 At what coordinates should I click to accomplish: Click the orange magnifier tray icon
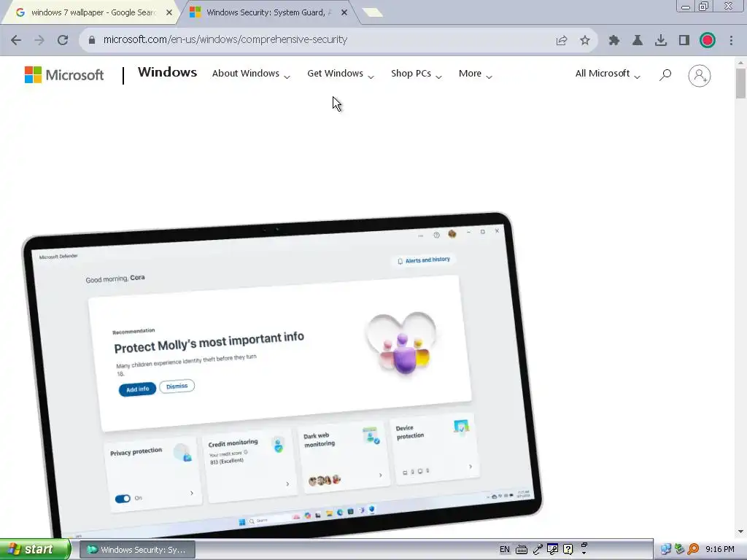[693, 549]
